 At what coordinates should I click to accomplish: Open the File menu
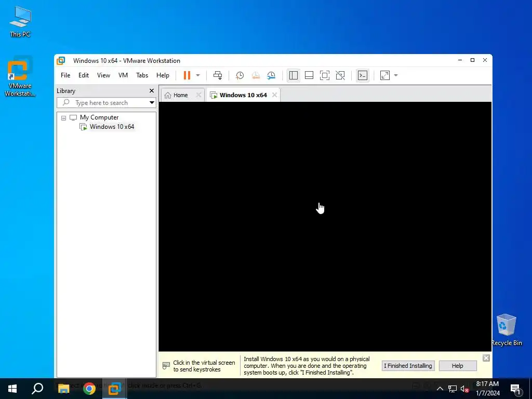pos(65,75)
